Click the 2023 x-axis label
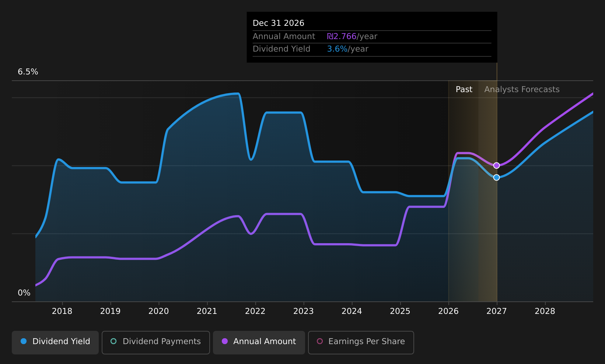The image size is (605, 364). point(303,311)
